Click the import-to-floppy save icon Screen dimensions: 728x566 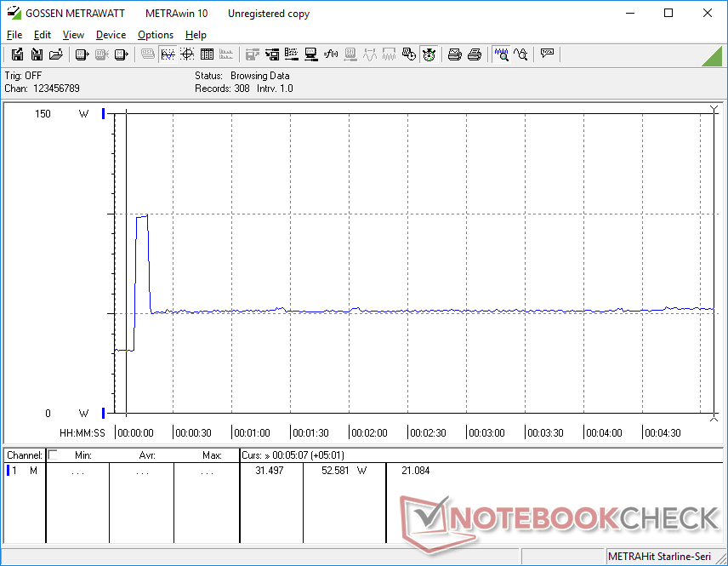37,54
